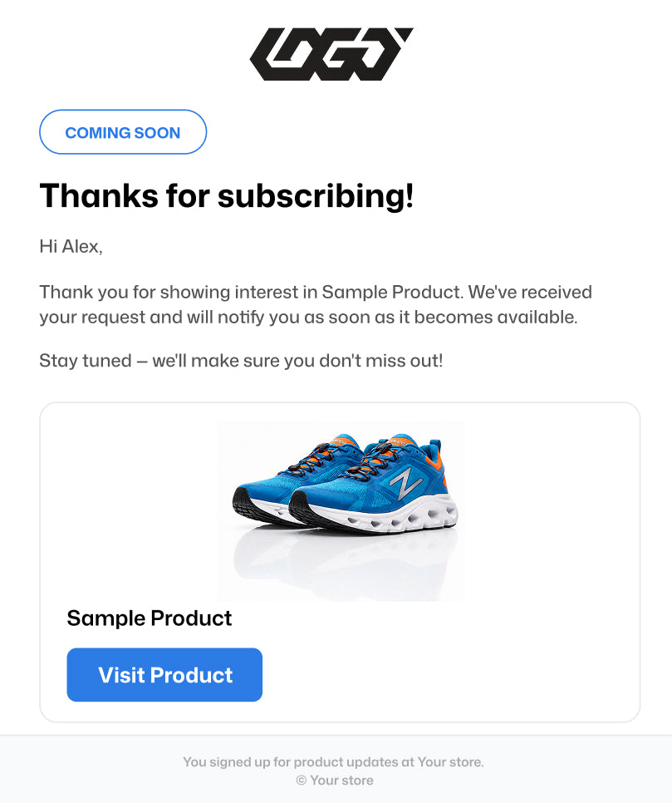Screen dimensions: 672x803
Task: Click the Thanks for subscribing! heading
Action: (x=227, y=195)
